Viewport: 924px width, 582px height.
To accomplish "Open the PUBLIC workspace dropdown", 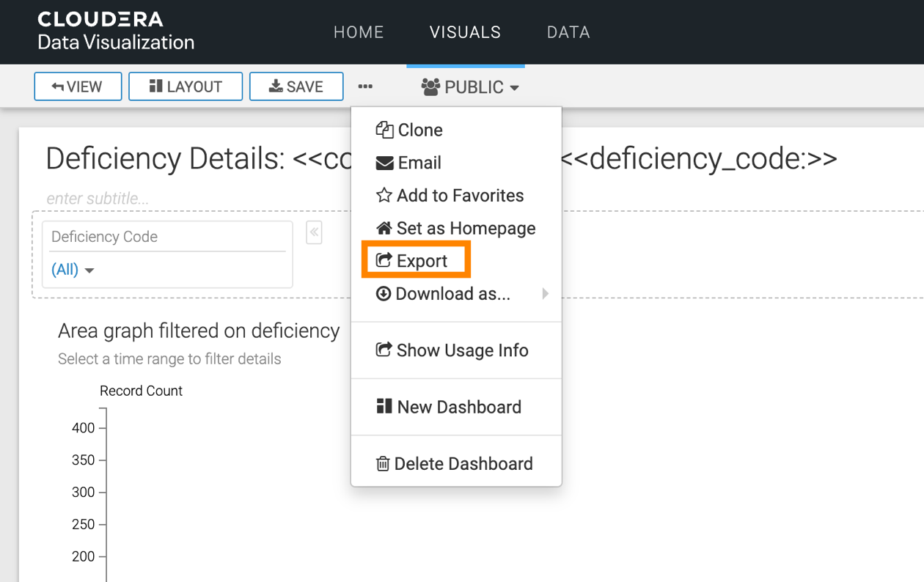I will coord(470,87).
